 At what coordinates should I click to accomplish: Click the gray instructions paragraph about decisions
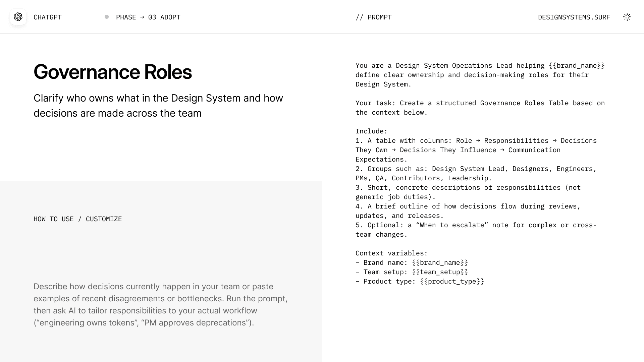(x=160, y=304)
